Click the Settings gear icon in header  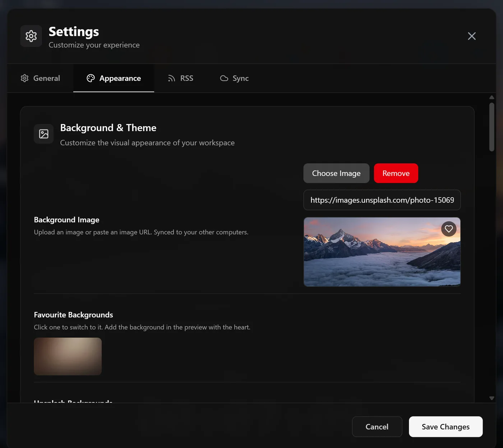pyautogui.click(x=31, y=36)
